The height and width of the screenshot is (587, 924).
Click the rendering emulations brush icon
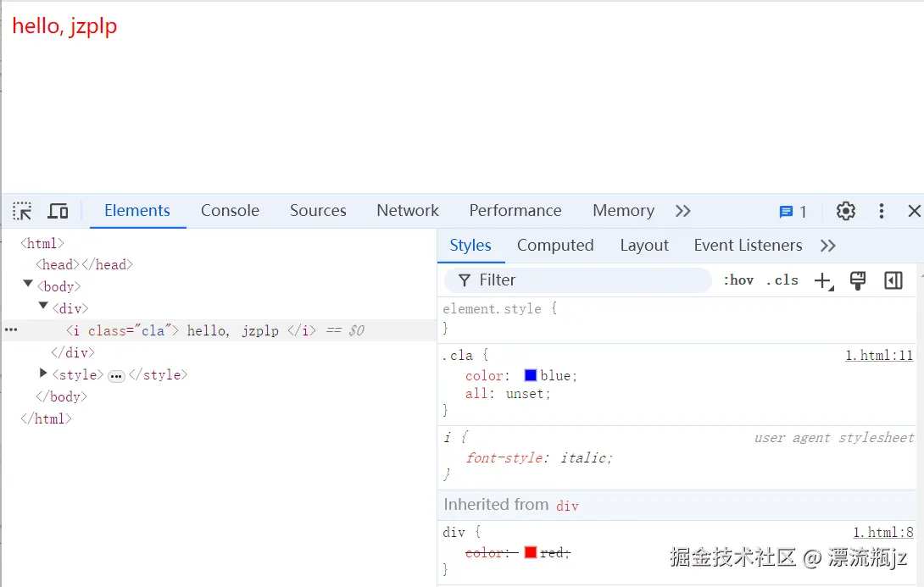(857, 280)
